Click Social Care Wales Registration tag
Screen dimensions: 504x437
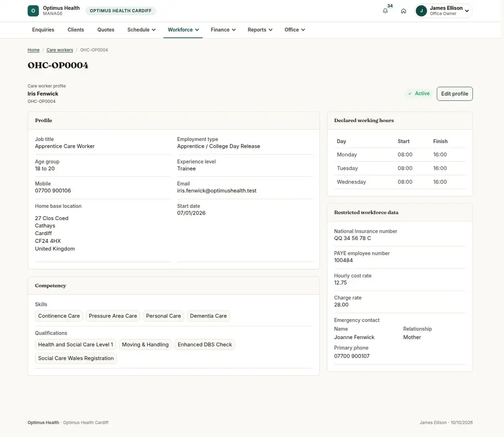76,358
